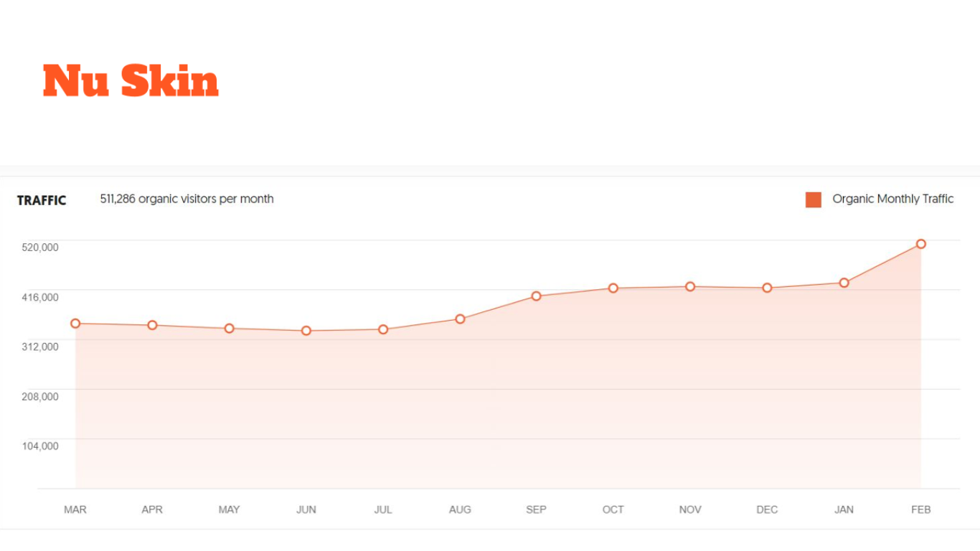Click the 511,286 organic visitors text
Image resolution: width=980 pixels, height=551 pixels.
click(187, 199)
